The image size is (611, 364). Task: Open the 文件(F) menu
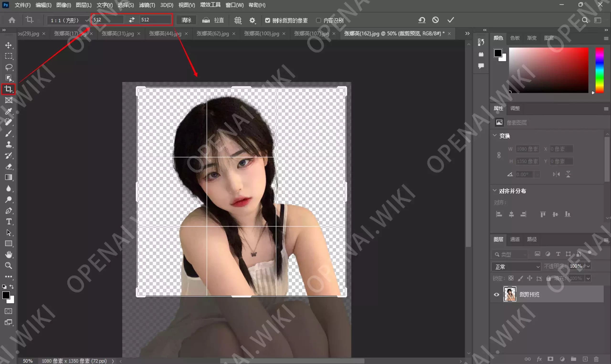23,5
